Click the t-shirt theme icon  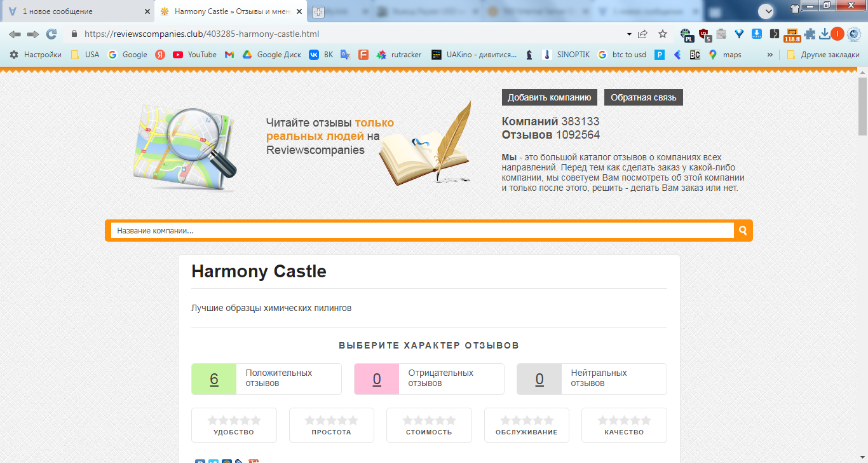point(794,8)
